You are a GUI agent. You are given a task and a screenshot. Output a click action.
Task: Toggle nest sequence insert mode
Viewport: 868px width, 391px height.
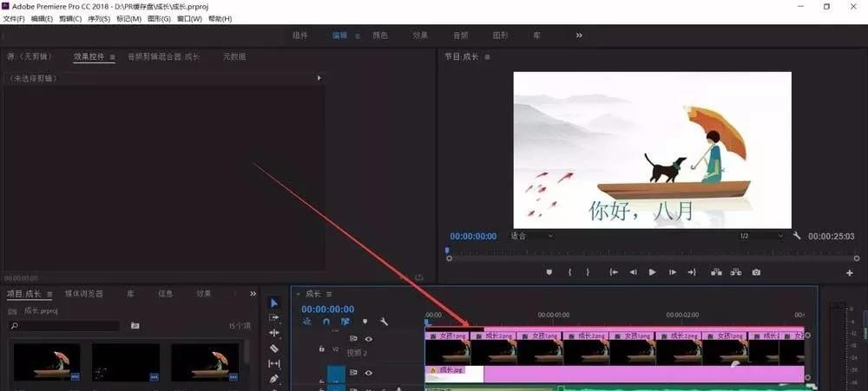[x=308, y=322]
